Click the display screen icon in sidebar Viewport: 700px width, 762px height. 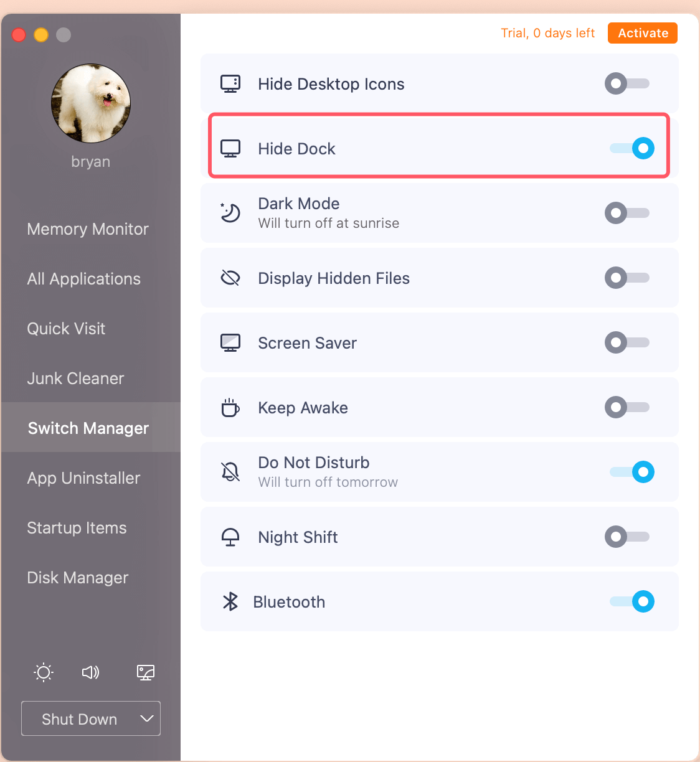[x=146, y=672]
